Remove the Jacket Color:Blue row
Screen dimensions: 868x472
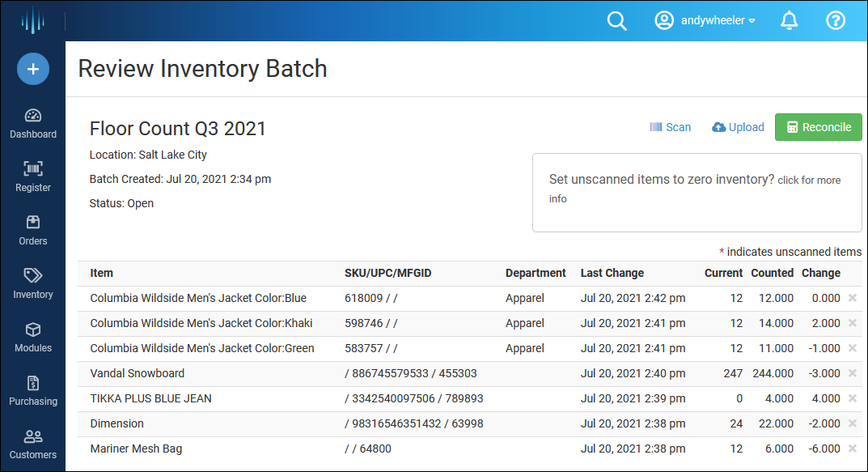pyautogui.click(x=853, y=298)
